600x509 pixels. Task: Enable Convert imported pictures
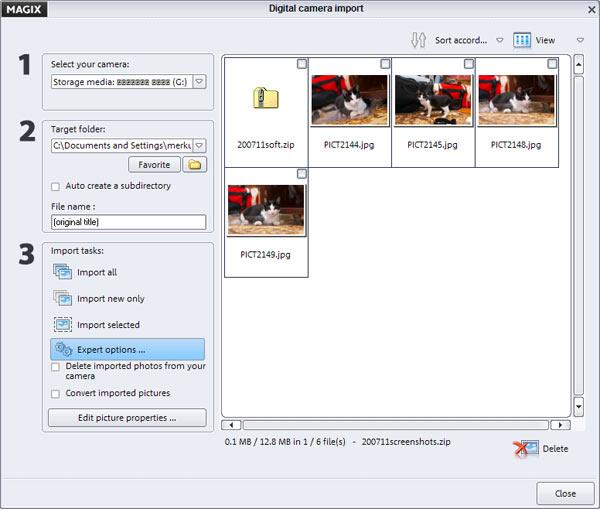point(55,394)
